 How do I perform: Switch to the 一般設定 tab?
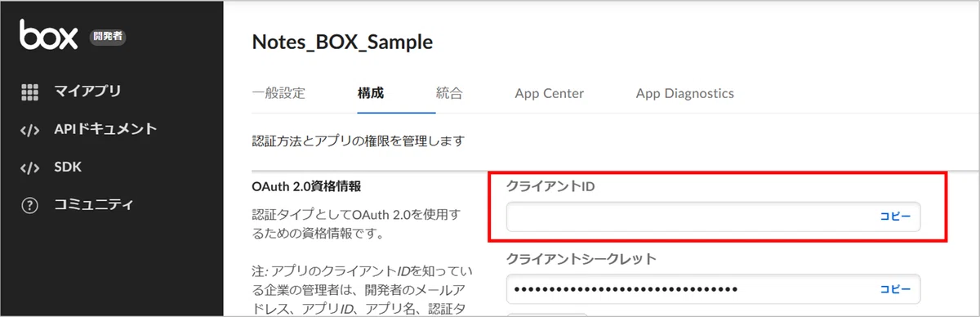tap(278, 93)
